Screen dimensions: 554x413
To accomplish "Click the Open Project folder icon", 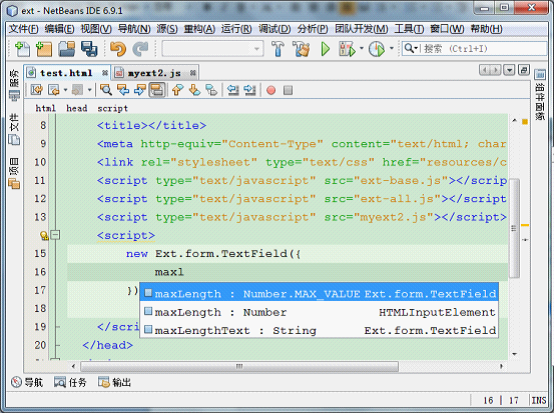I will (x=66, y=49).
